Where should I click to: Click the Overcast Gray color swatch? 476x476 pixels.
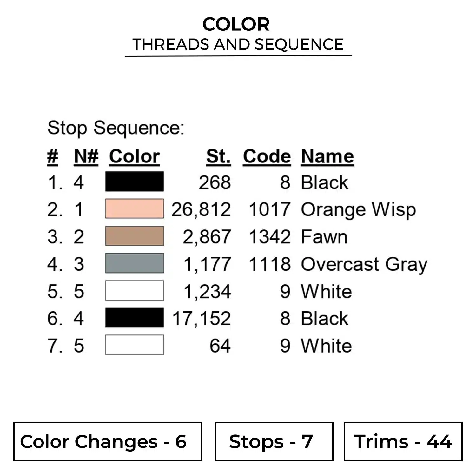tap(135, 263)
